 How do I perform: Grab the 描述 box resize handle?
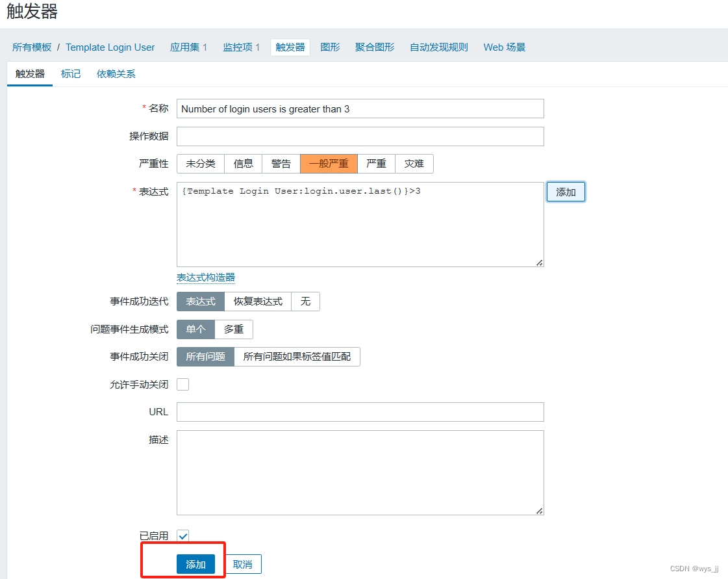540,511
